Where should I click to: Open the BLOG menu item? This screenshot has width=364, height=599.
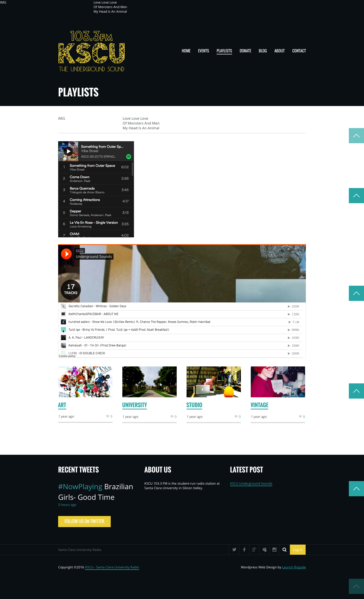pos(263,51)
